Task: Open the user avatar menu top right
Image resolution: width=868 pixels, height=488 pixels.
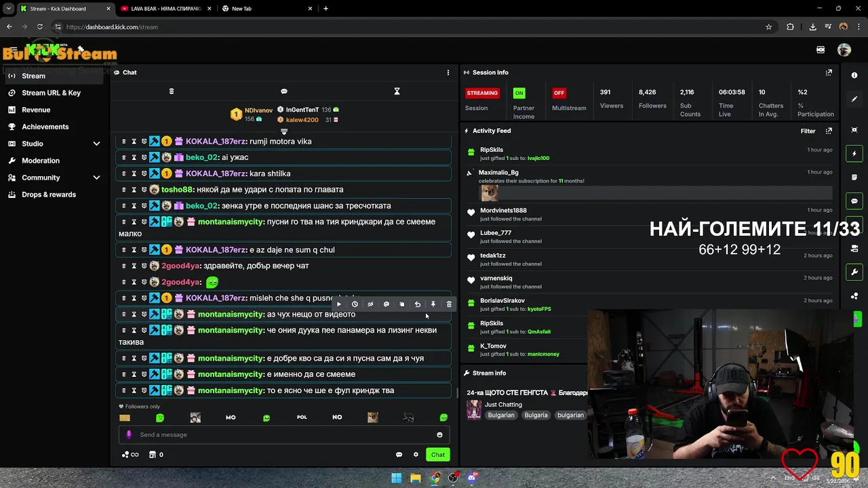Action: [844, 50]
